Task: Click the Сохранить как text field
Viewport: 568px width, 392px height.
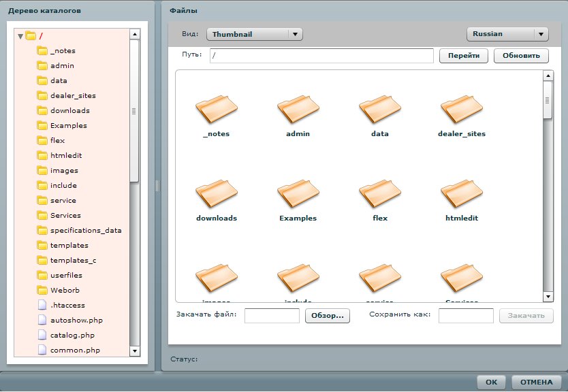Action: point(466,316)
